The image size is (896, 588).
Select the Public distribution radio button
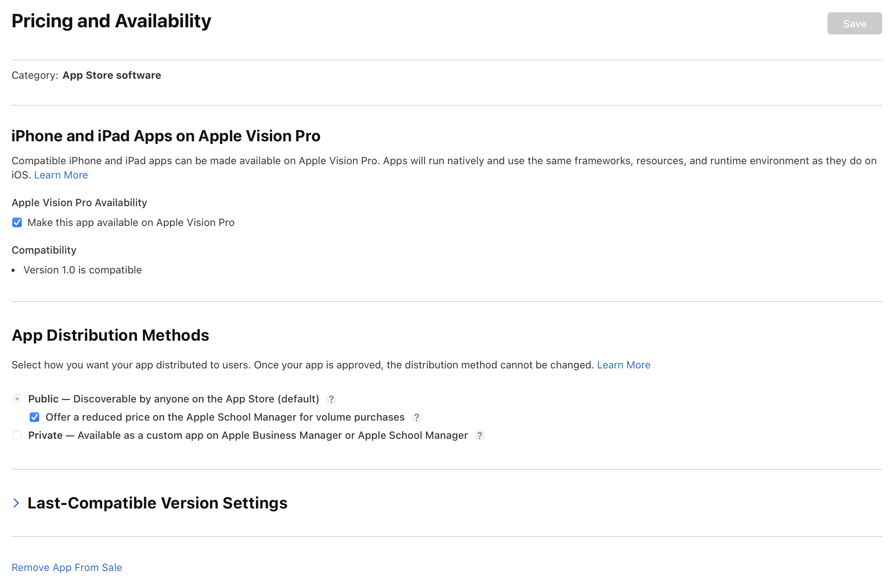point(17,399)
